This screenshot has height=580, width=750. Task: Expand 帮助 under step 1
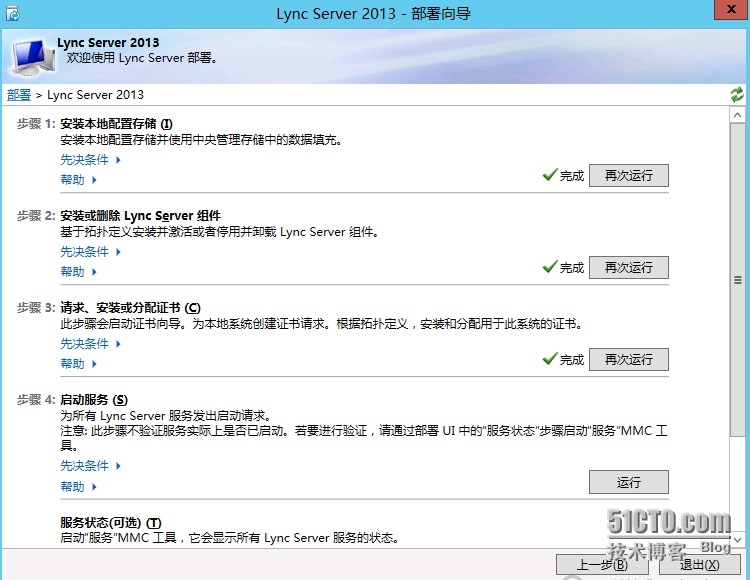point(78,180)
